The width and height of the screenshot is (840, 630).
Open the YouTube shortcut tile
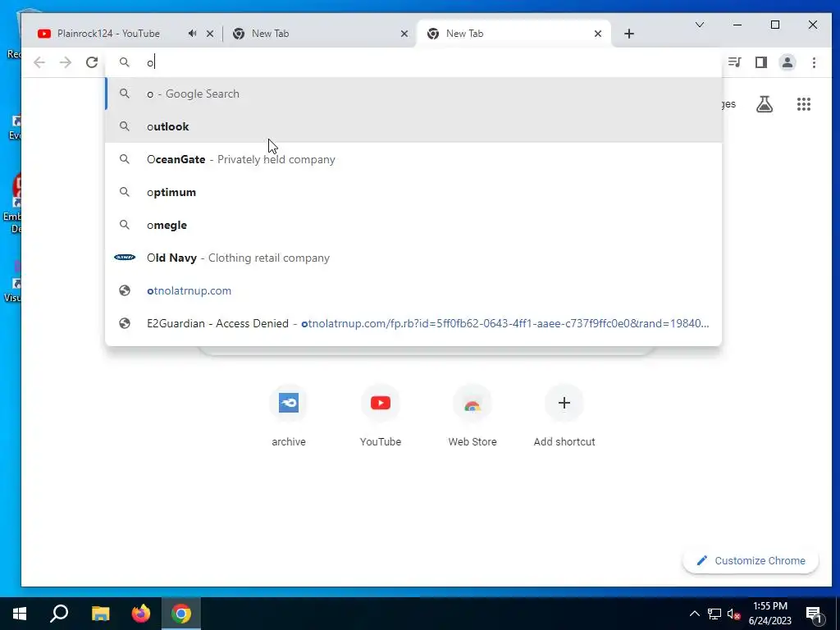381,416
